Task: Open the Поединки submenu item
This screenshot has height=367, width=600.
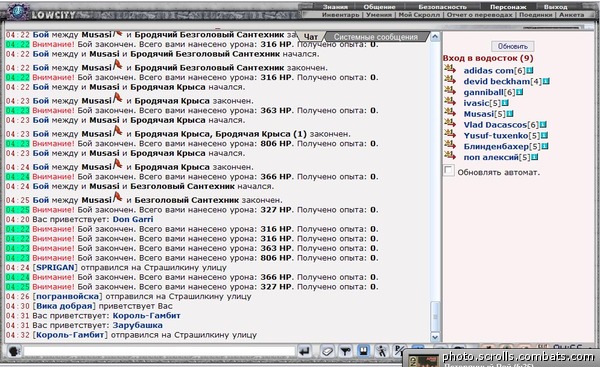Action: coord(535,15)
